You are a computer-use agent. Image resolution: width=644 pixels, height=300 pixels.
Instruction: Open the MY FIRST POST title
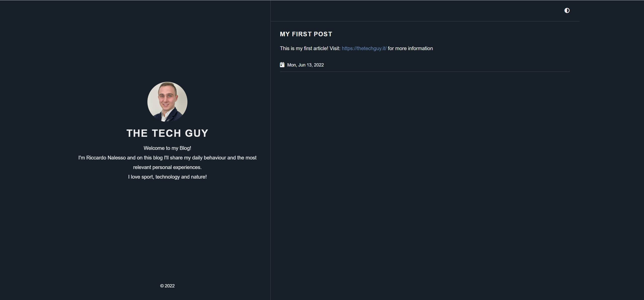point(306,34)
